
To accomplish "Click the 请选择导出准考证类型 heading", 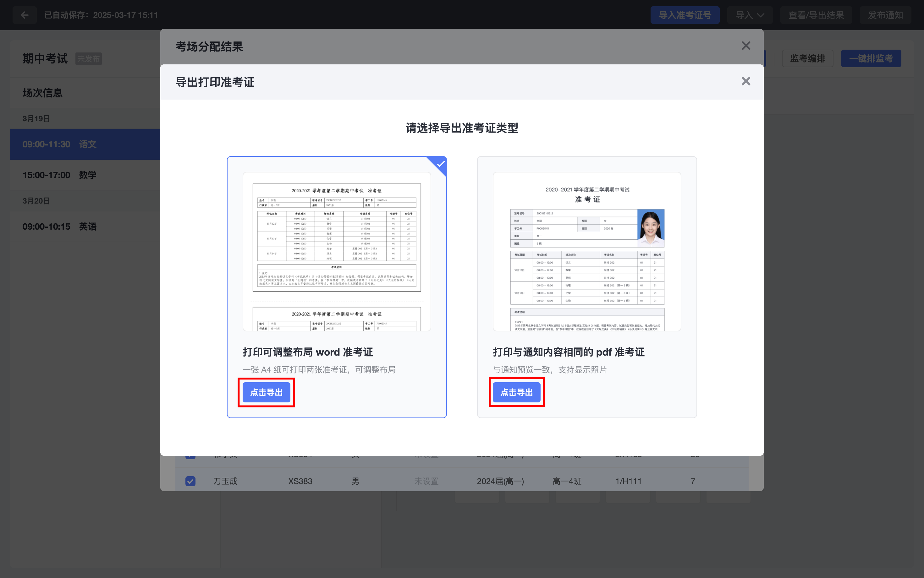I will [x=462, y=128].
